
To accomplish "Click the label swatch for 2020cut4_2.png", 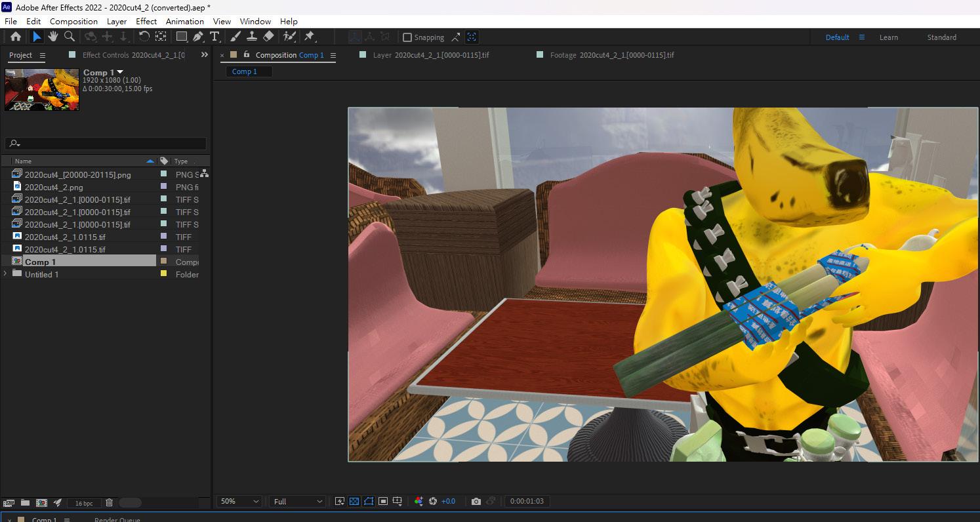I will [x=164, y=187].
